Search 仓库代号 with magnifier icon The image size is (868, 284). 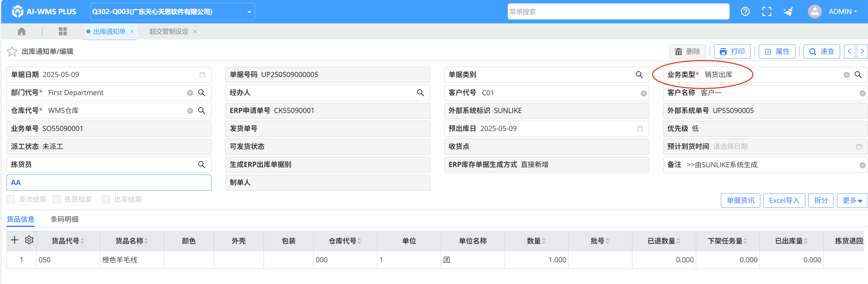(201, 110)
